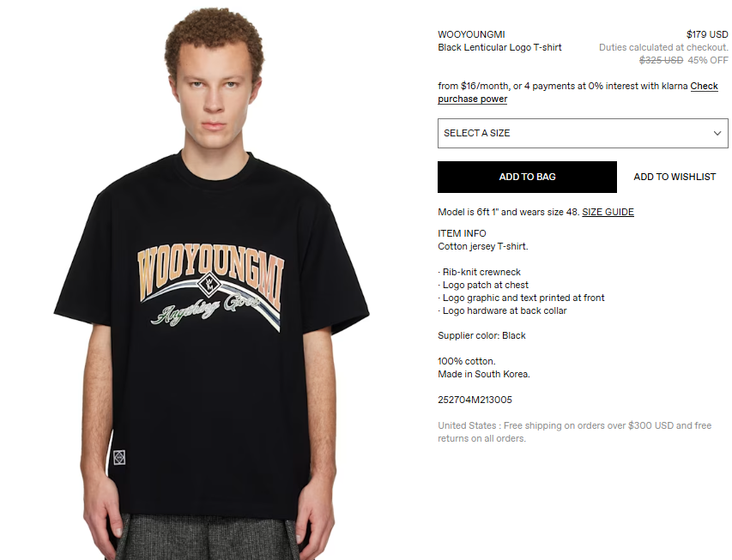
Task: Click the free shipping and returns notice
Action: tap(575, 432)
